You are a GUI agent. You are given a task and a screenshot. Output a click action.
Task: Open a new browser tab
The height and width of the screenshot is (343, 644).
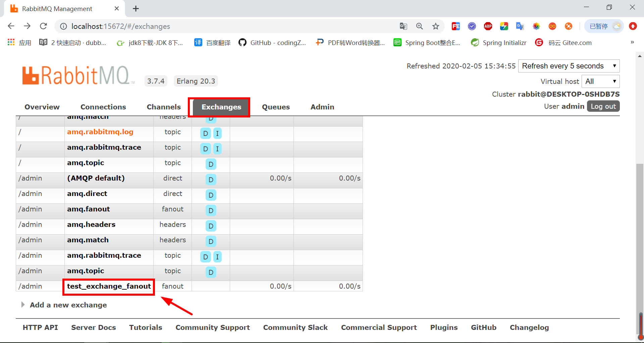[136, 9]
